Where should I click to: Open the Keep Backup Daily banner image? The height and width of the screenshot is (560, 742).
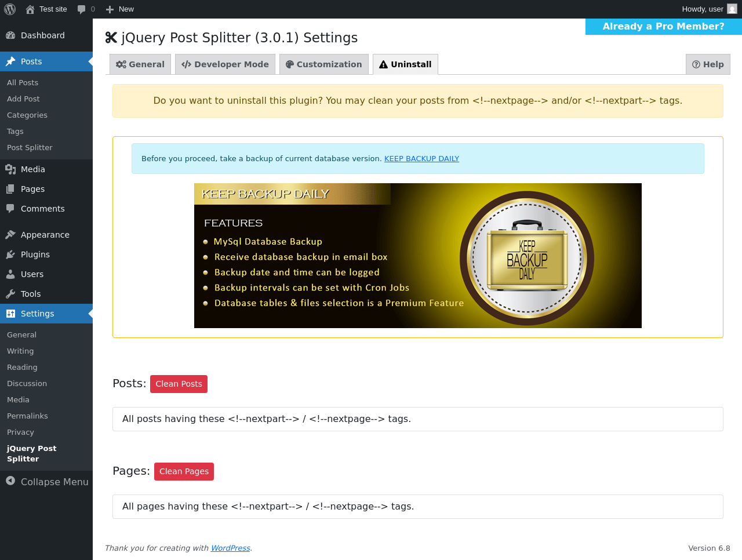coord(418,256)
